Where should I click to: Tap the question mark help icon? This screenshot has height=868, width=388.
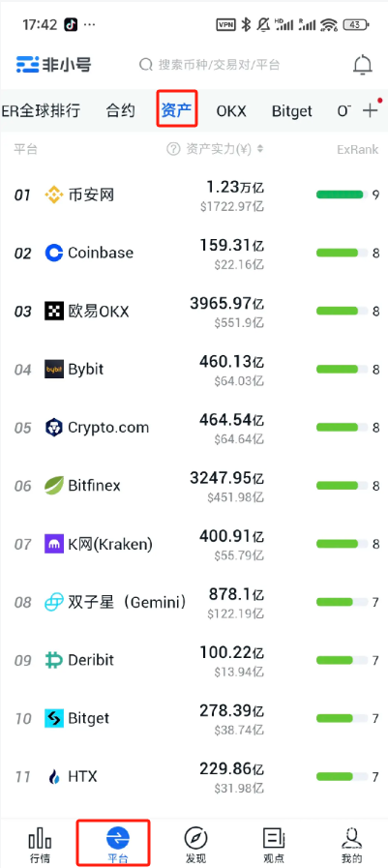[x=174, y=149]
